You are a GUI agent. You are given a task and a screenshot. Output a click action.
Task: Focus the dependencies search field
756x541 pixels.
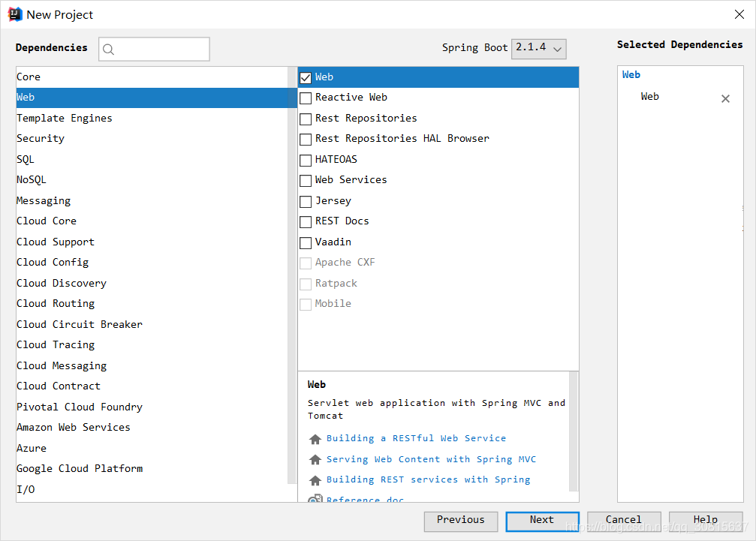[x=155, y=49]
